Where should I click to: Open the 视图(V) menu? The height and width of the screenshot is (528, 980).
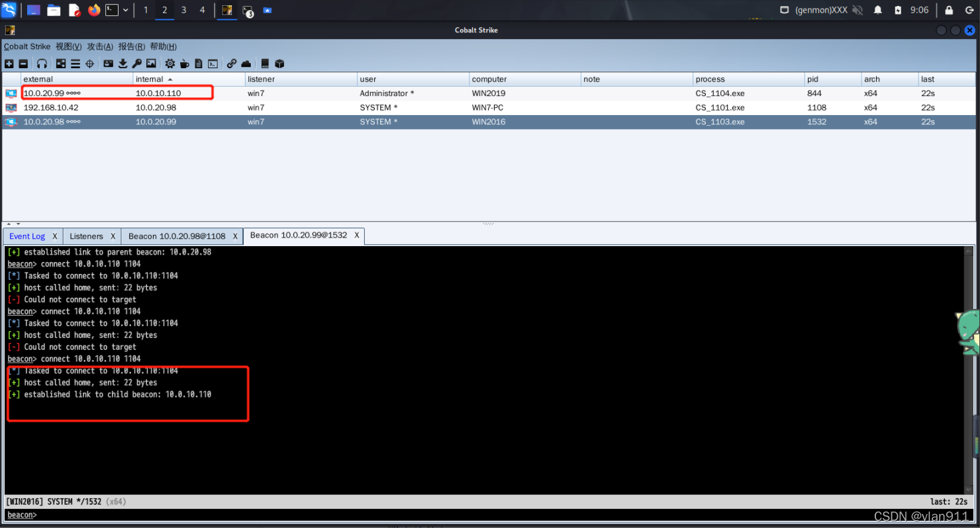(69, 46)
